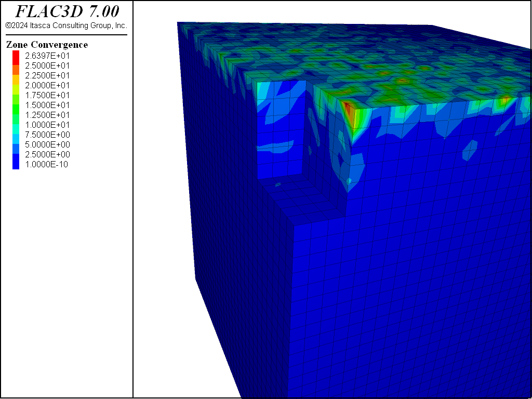Click the green 1.2500E+01 legend swatch

tap(16, 110)
